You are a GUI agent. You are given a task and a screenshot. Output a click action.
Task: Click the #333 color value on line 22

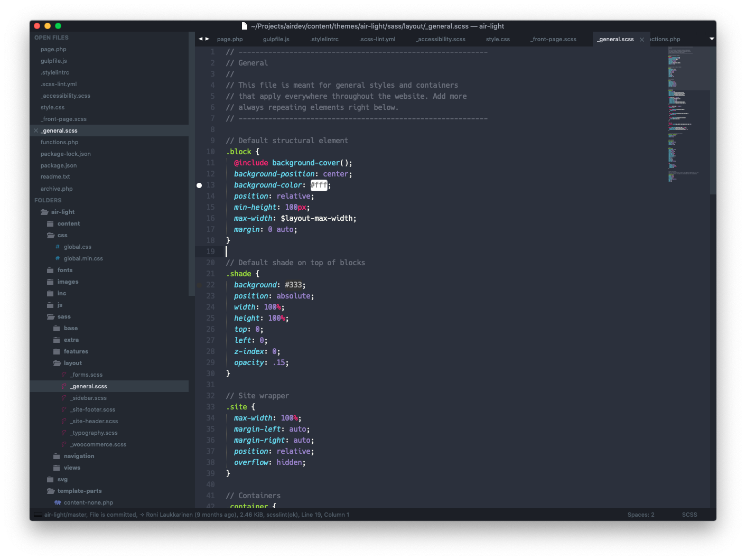coord(293,285)
